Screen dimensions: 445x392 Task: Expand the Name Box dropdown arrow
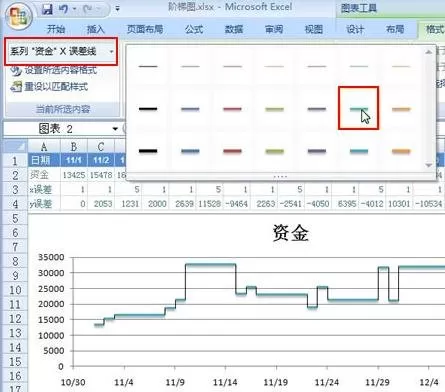point(115,129)
